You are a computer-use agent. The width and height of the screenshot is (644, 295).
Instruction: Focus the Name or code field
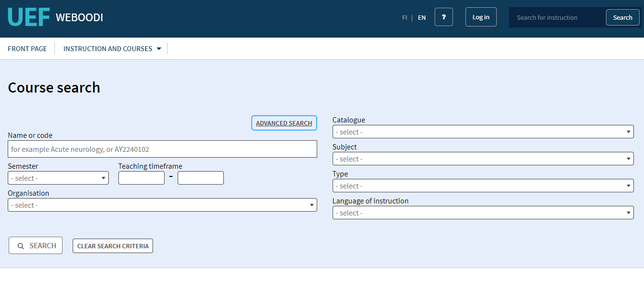(x=162, y=149)
